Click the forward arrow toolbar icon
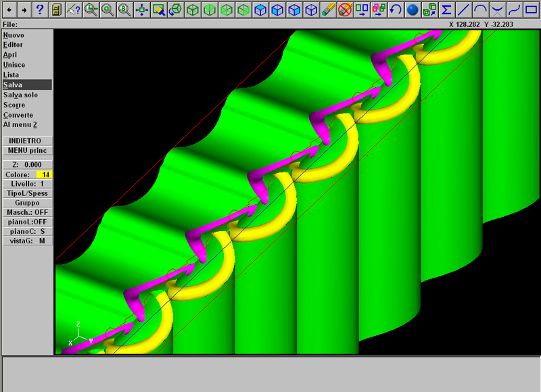 pos(24,10)
